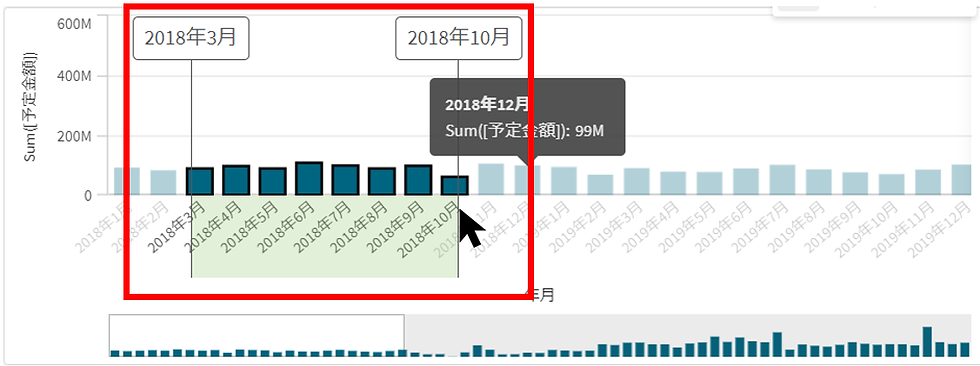
Task: Click the faded 2019年1月 bar
Action: 564,181
